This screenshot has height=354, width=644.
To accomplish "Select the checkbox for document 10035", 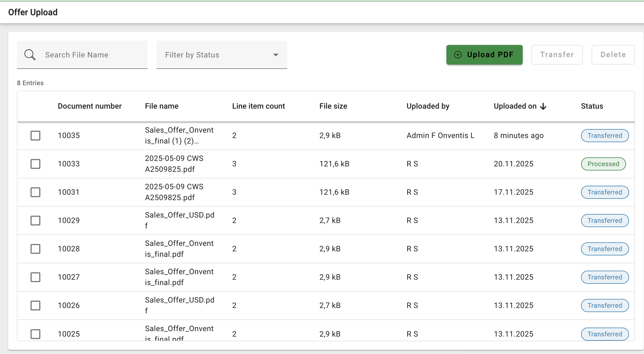I will (x=35, y=136).
